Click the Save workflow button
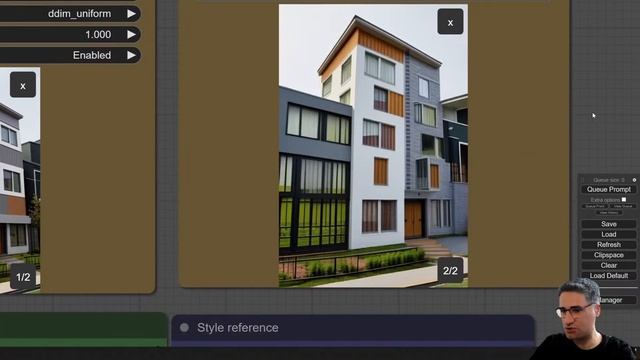Image resolution: width=640 pixels, height=360 pixels. [609, 224]
